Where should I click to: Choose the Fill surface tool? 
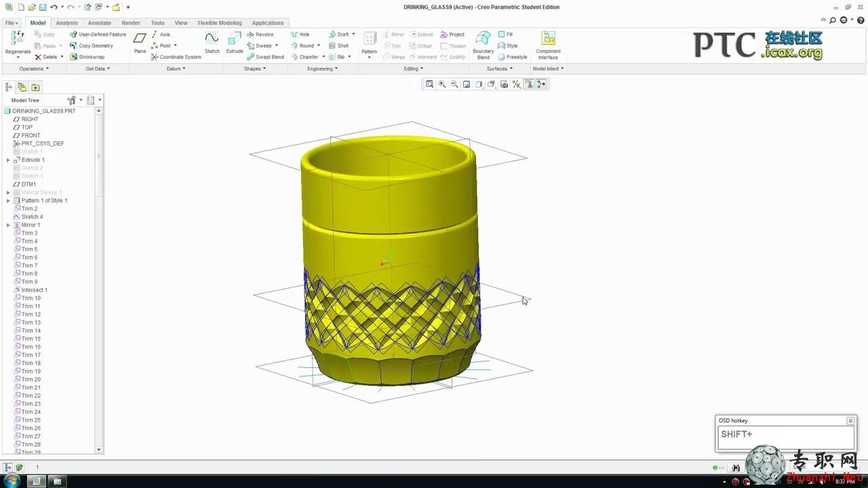point(505,35)
